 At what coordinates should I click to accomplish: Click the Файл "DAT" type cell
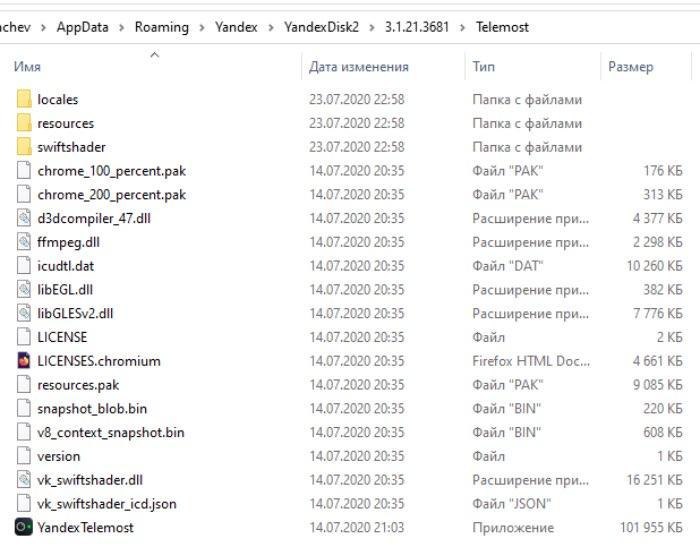click(508, 266)
